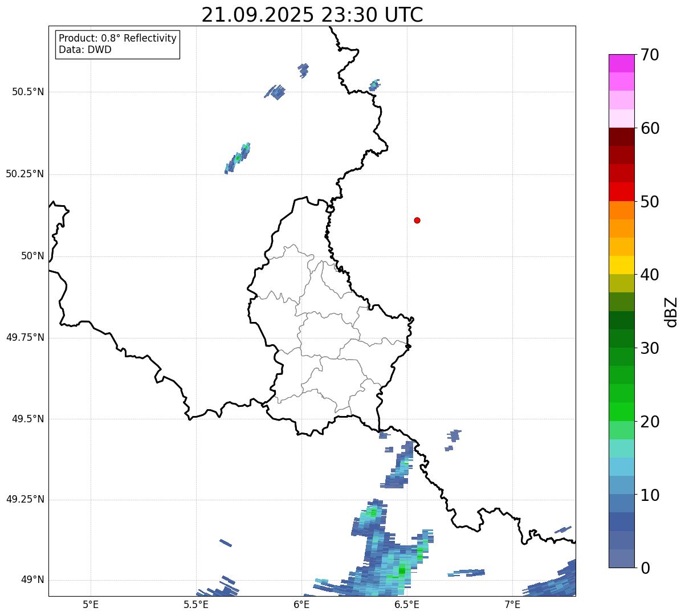Click the bright red swatch just above 50 dBZ
Viewport: 685px width, 616px height.
(x=621, y=192)
